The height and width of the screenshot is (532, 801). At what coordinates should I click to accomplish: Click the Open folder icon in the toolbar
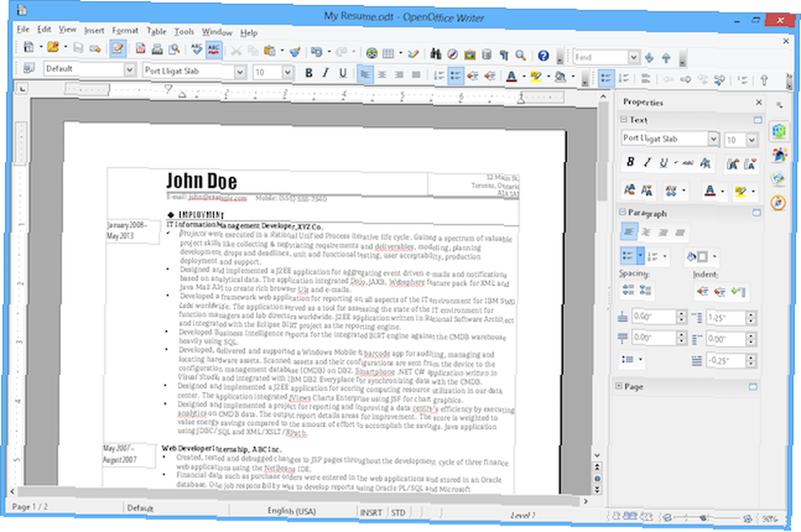click(x=53, y=47)
